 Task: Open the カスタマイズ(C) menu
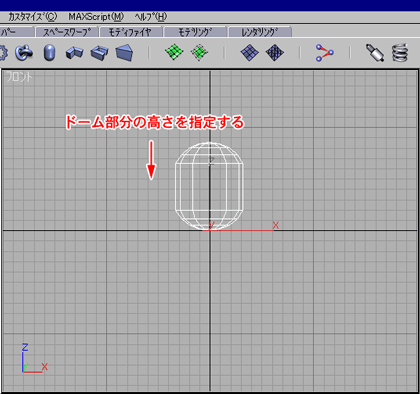tap(32, 17)
